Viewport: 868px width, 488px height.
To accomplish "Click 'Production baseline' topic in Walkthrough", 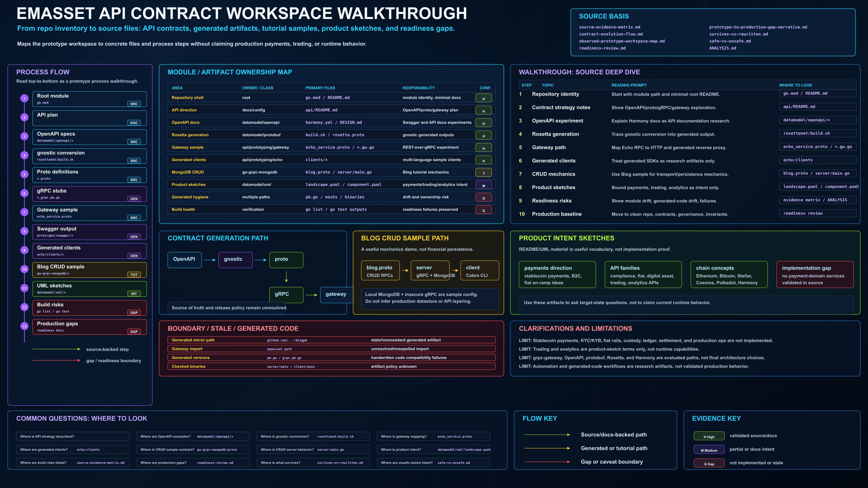I will (557, 214).
